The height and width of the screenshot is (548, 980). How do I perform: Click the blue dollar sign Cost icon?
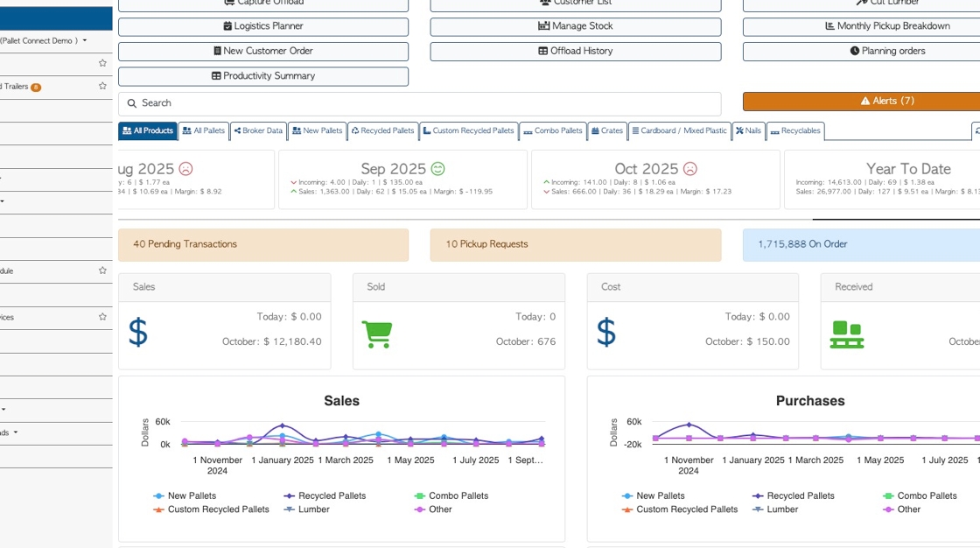[606, 332]
